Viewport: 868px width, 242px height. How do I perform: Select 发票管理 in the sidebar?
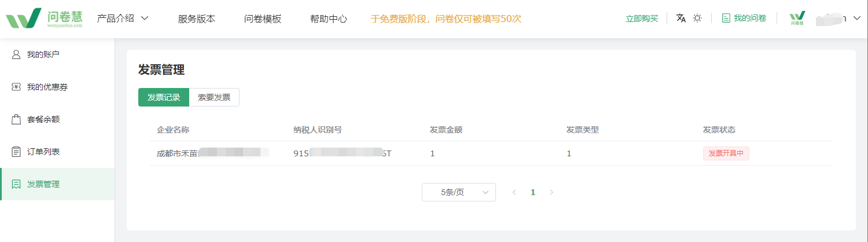click(x=57, y=184)
